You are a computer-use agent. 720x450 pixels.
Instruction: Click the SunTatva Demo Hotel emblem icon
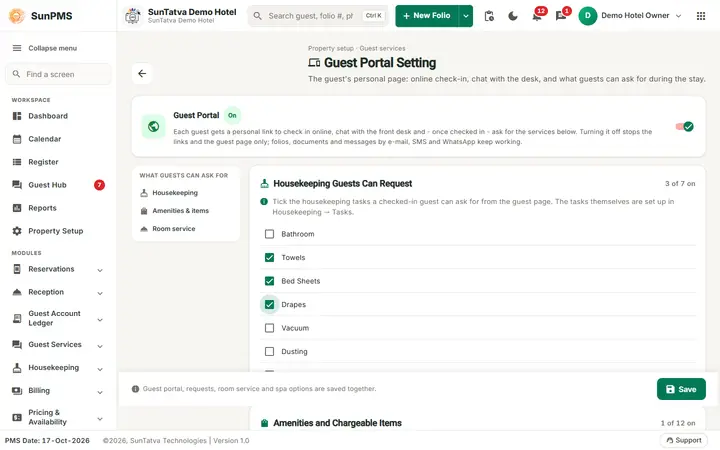tap(133, 16)
